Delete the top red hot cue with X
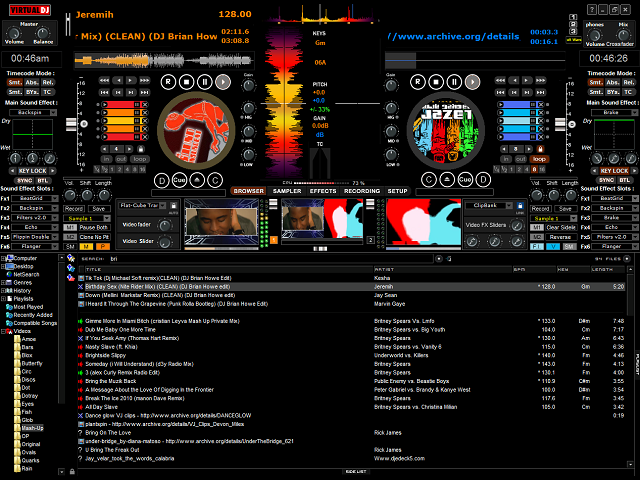640x480 pixels. coord(144,104)
